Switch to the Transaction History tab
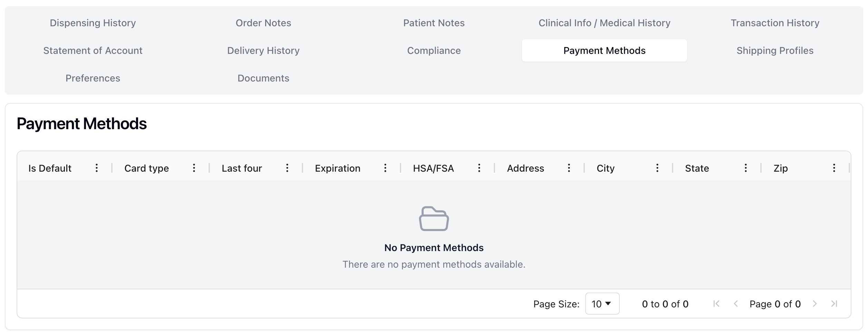 click(x=775, y=23)
